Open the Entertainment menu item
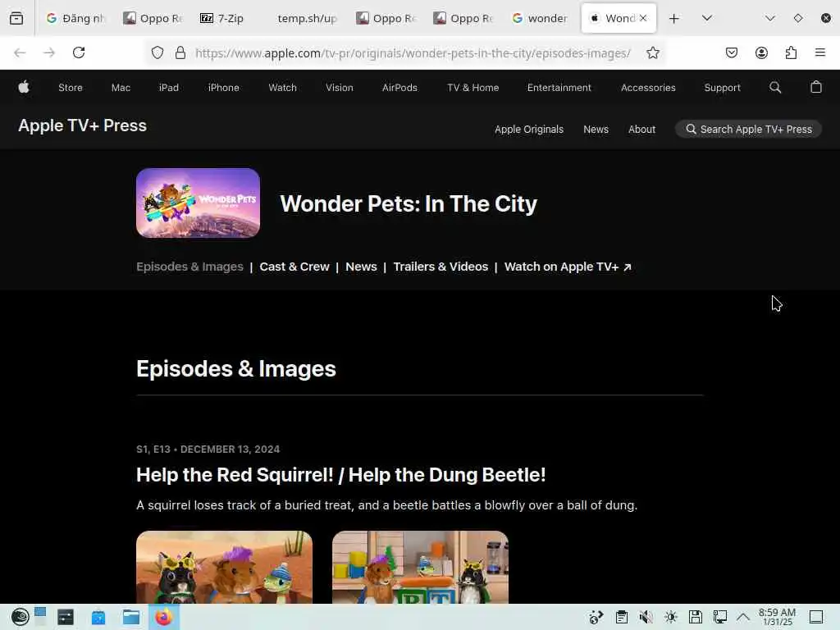This screenshot has width=840, height=630. (x=559, y=87)
